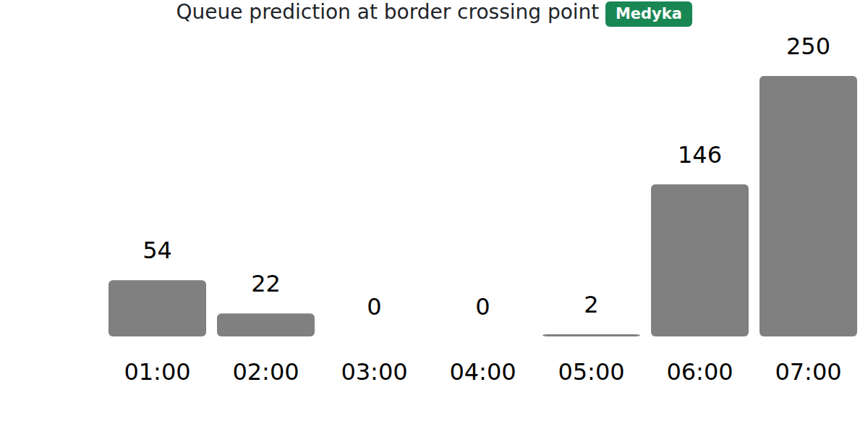Click the value label 250
The height and width of the screenshot is (424, 868).
point(808,47)
